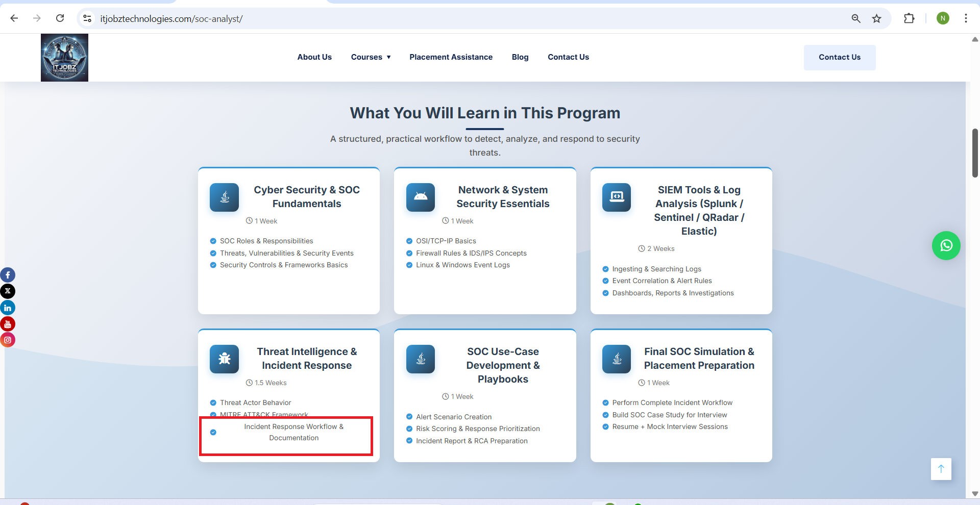Bookmark this page with the star icon
Viewport: 980px width, 505px height.
(876, 19)
